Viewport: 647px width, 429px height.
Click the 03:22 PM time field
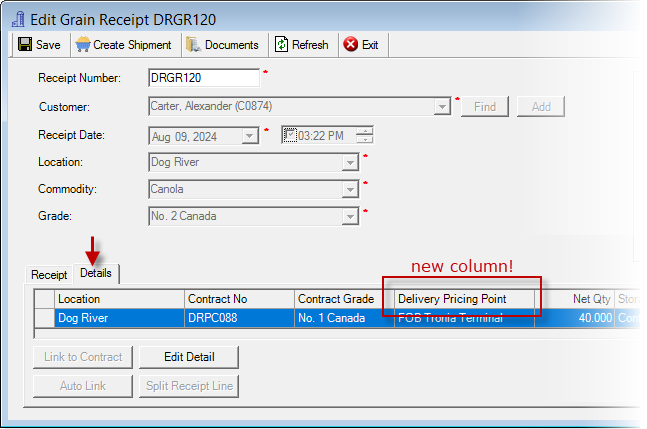point(326,135)
